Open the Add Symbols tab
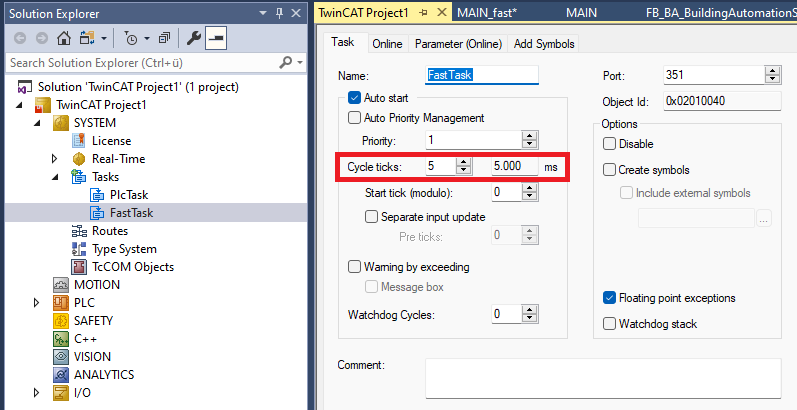The width and height of the screenshot is (797, 410). 544,44
